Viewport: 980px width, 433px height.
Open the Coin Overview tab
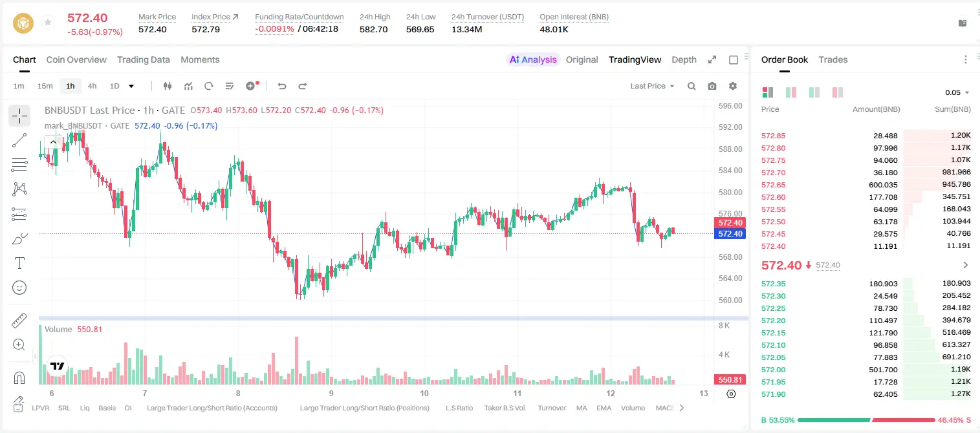[x=76, y=59]
